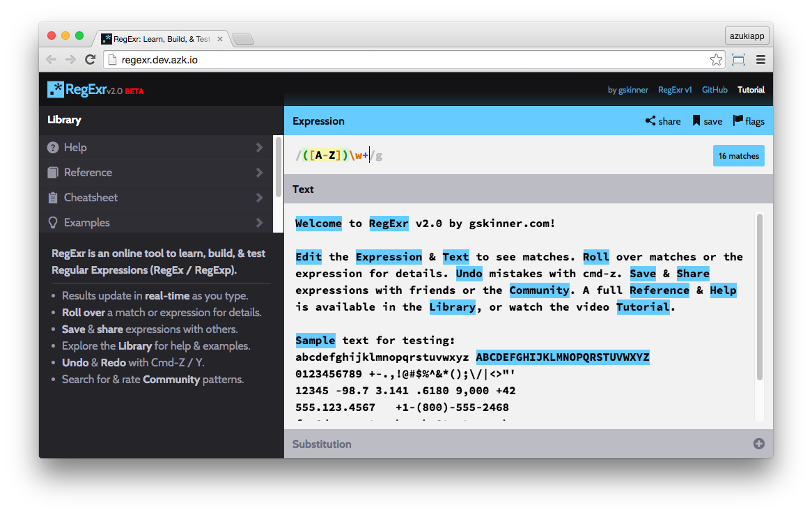This screenshot has height=514, width=812.
Task: Click the Examples lightbulb icon
Action: pos(53,222)
